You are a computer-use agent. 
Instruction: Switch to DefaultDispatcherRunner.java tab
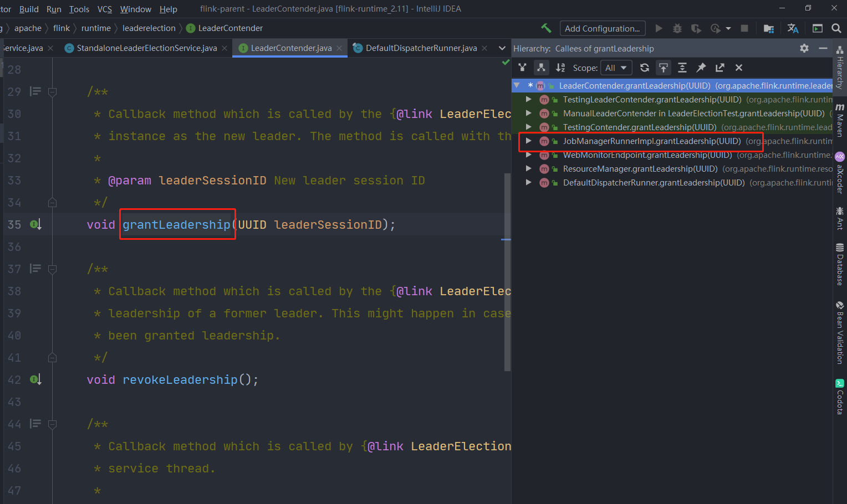click(x=421, y=48)
